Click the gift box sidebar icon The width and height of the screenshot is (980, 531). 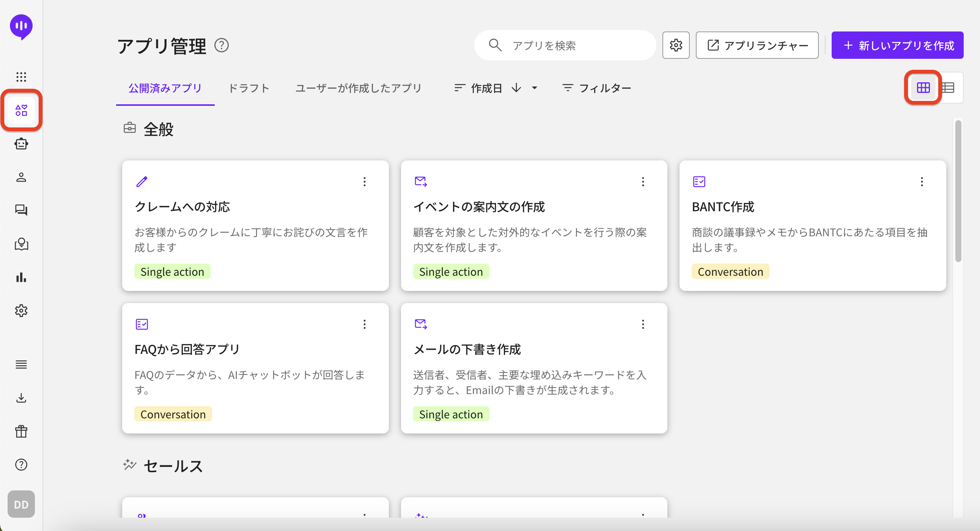point(21,431)
